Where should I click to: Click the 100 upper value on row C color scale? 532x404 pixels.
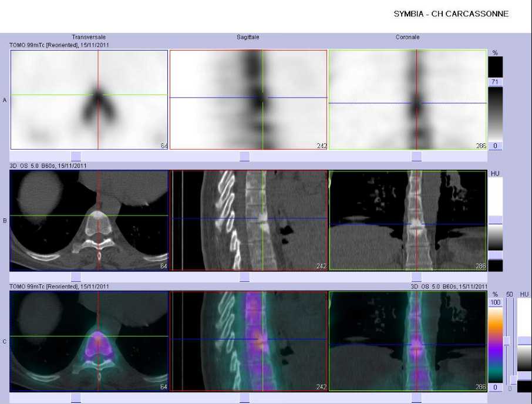[x=496, y=302]
